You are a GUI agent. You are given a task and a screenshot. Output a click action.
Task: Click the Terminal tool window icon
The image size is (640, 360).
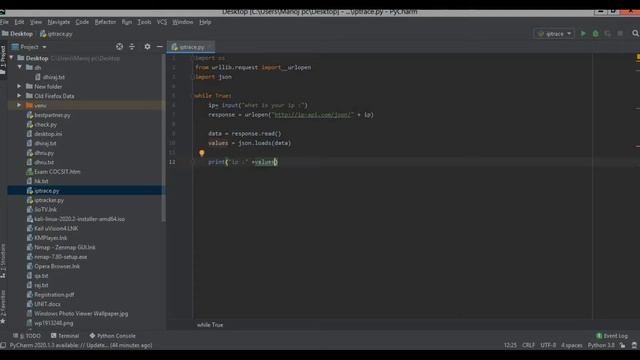coord(53,336)
